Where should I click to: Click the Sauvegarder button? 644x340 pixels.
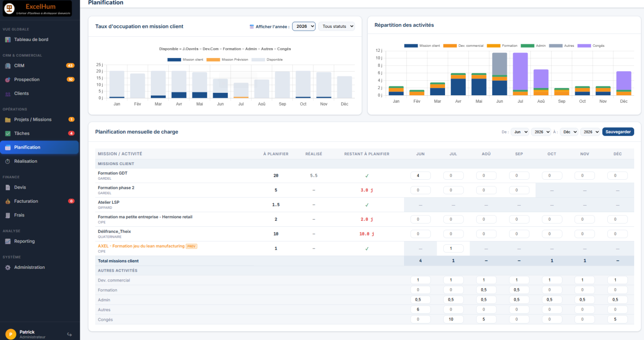tap(618, 132)
